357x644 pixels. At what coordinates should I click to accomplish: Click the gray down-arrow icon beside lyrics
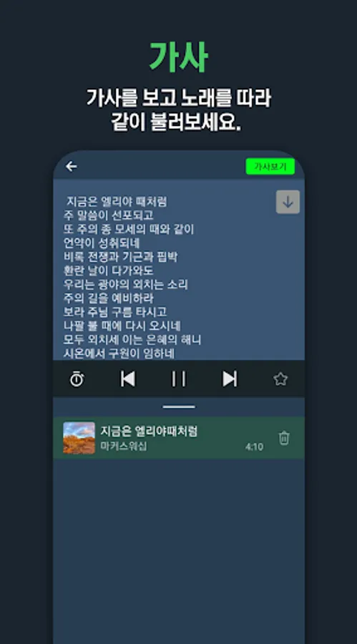click(288, 202)
